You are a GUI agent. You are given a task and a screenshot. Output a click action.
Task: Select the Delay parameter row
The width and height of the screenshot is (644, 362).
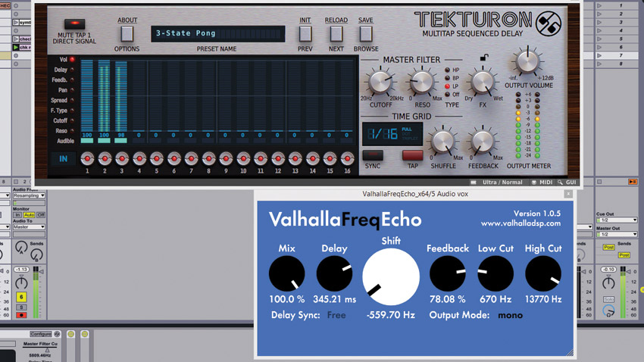coord(64,70)
